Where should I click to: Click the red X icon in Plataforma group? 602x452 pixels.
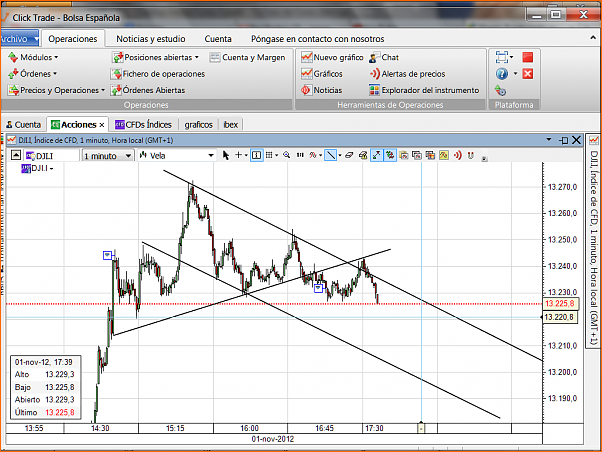(528, 74)
